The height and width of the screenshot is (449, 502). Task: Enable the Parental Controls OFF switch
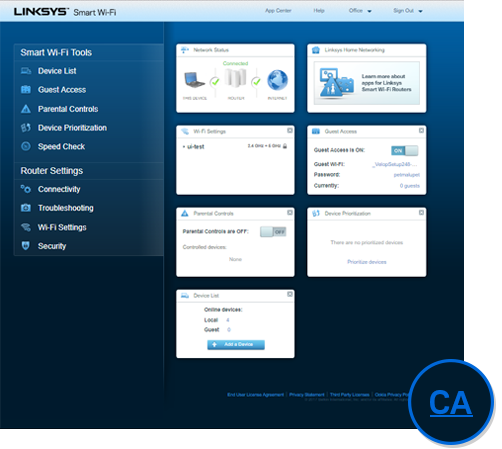[273, 232]
